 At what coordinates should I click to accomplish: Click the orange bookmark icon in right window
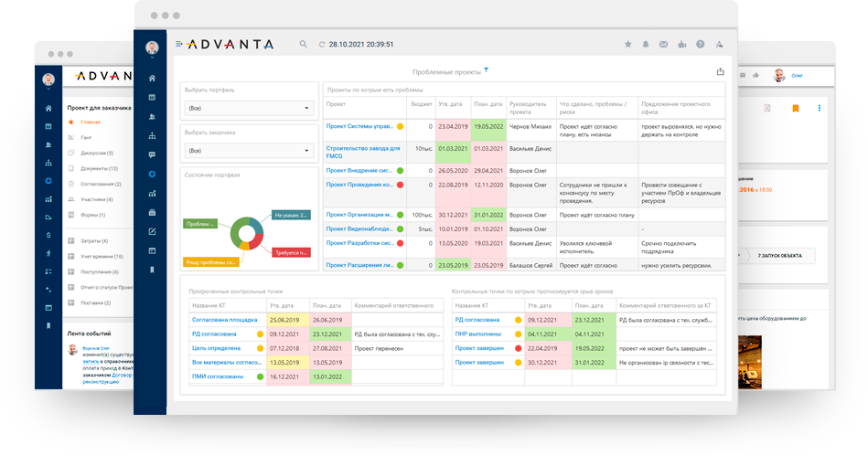(x=796, y=109)
